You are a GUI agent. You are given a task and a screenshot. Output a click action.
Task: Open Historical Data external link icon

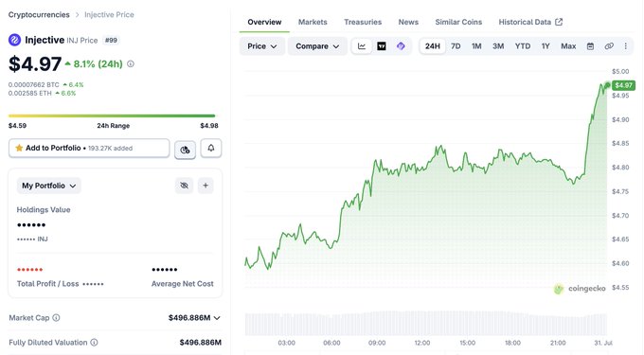click(x=559, y=22)
